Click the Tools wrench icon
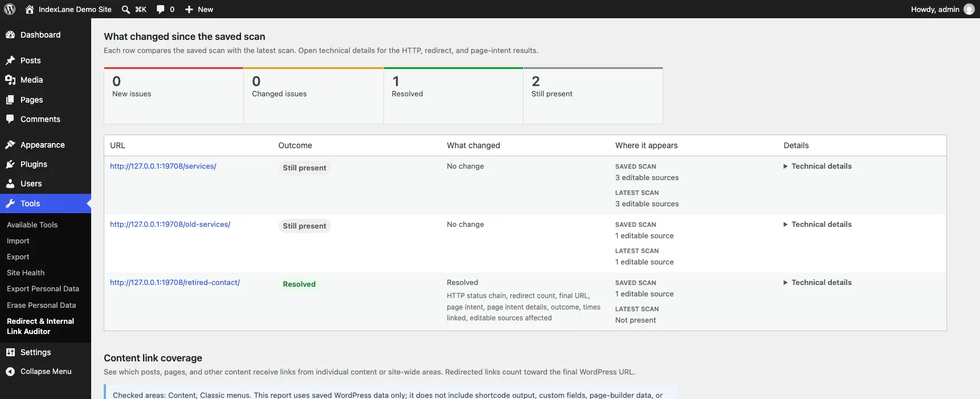980x399 pixels. [x=10, y=203]
